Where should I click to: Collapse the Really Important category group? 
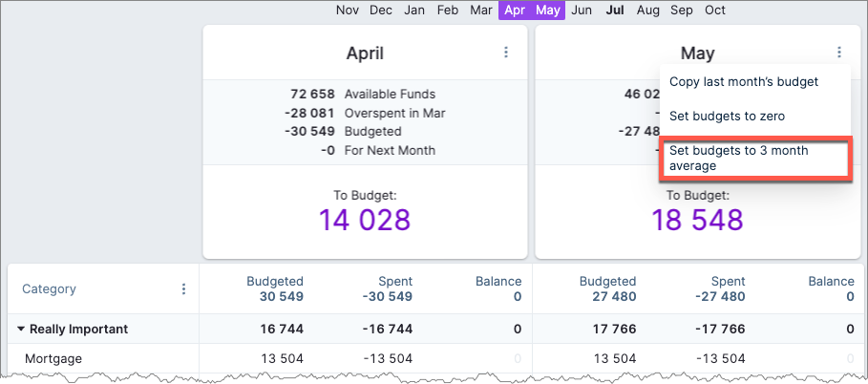21,330
